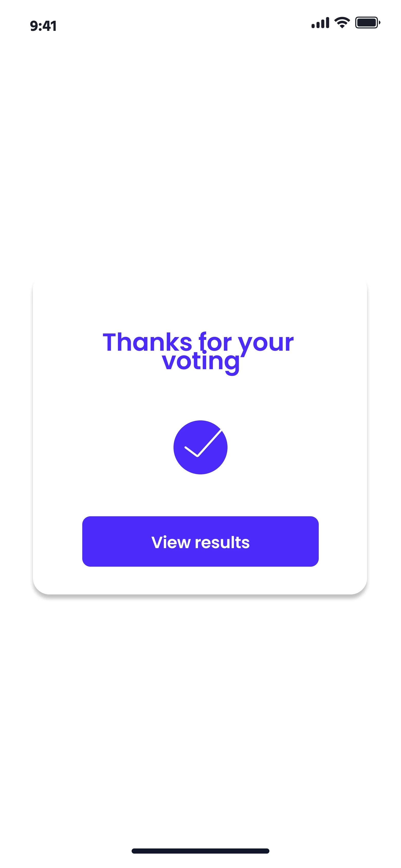The height and width of the screenshot is (868, 401).
Task: Tap the Wi-Fi status icon
Action: [x=342, y=23]
